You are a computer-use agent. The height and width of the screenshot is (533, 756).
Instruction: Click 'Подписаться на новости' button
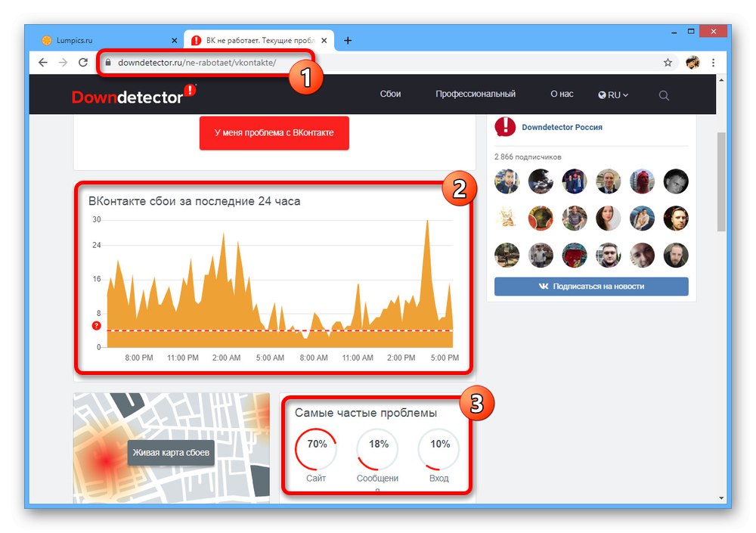tap(591, 287)
